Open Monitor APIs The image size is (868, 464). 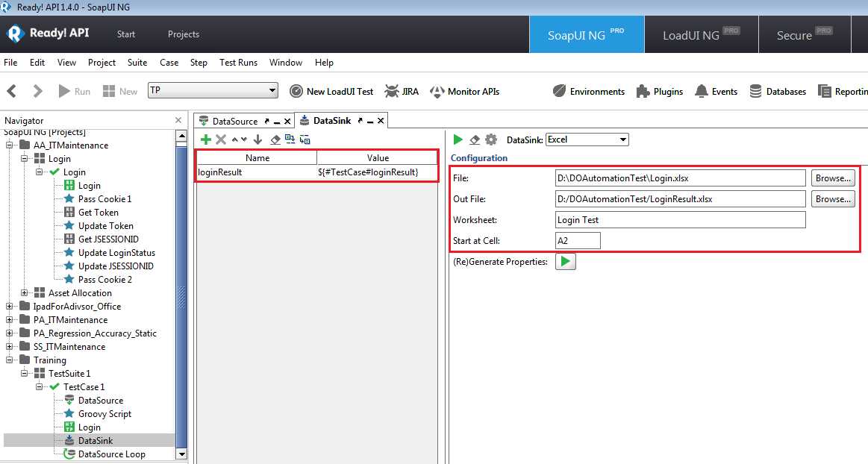pos(464,91)
